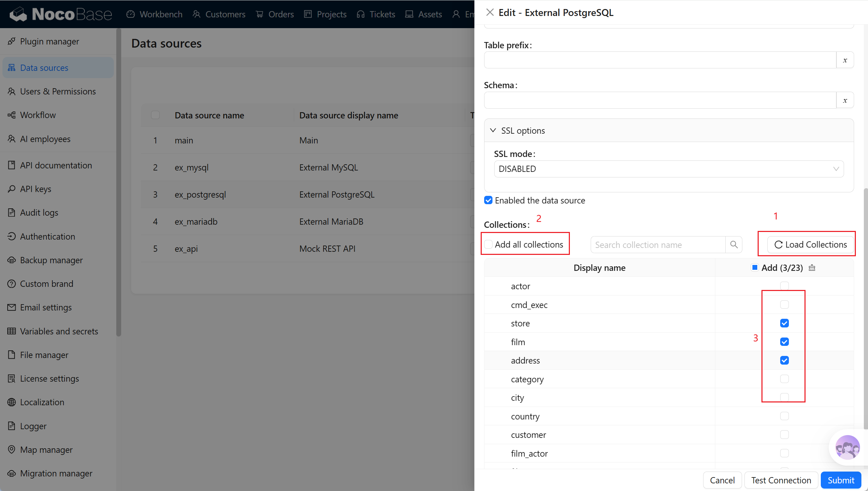Viewport: 868px width, 491px height.
Task: Open the SSL mode DISABLED dropdown
Action: 668,169
